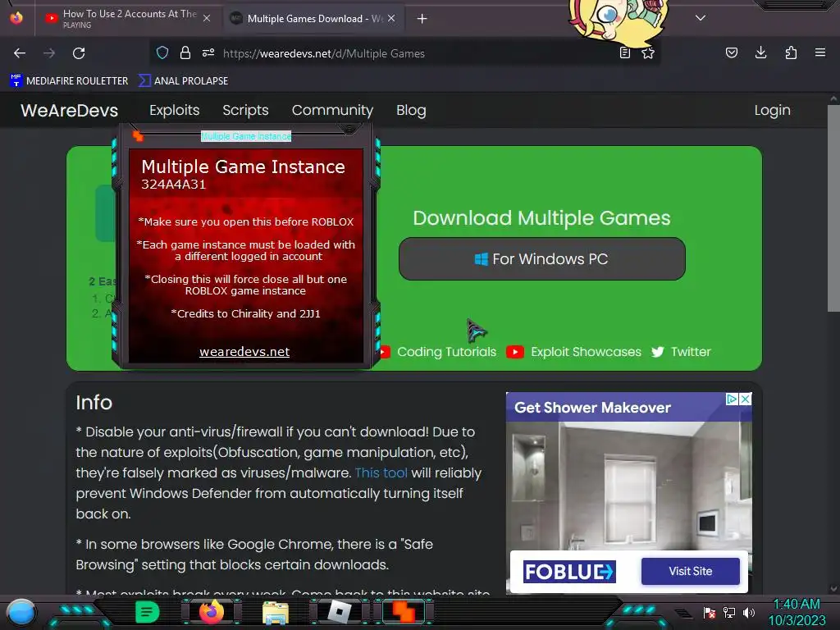Open the Pocket save icon
840x630 pixels.
731,52
